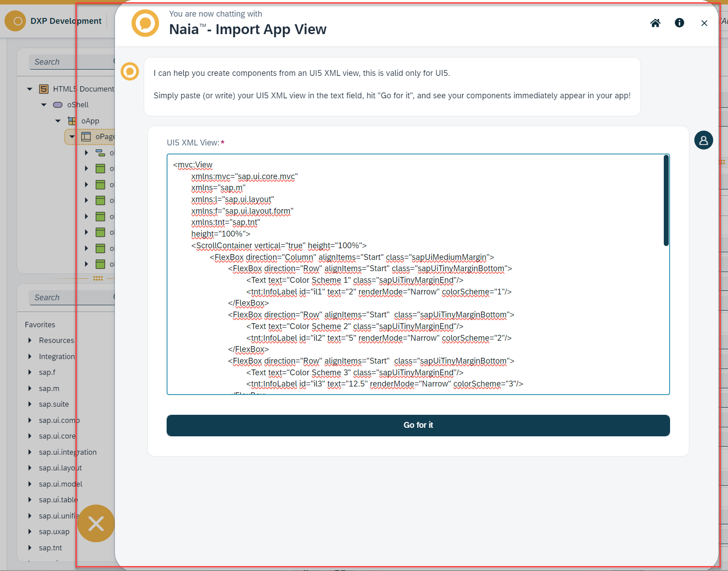Select the oPage node icon
Image resolution: width=728 pixels, height=571 pixels.
pos(86,136)
